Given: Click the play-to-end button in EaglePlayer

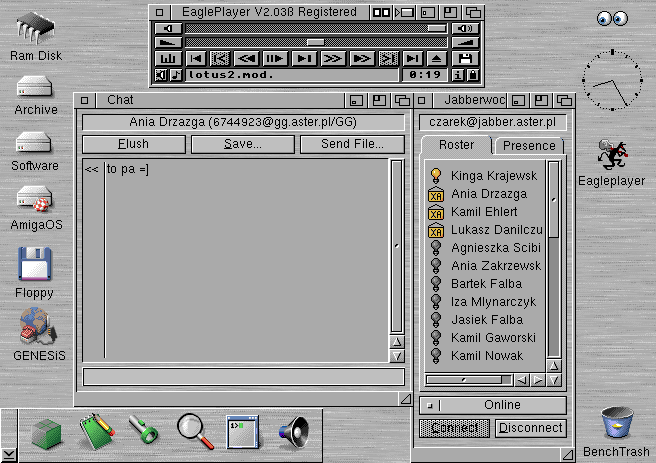Looking at the screenshot, I should tap(304, 59).
